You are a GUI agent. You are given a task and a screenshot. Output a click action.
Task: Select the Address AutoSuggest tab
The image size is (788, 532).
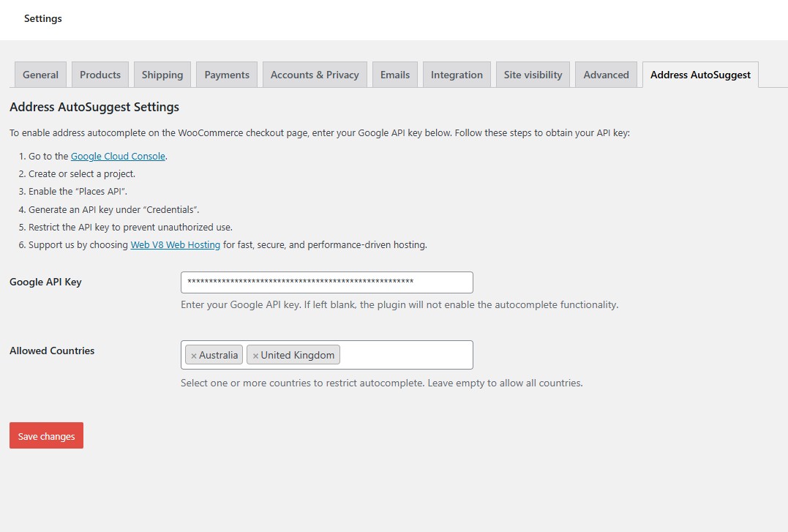(x=699, y=74)
